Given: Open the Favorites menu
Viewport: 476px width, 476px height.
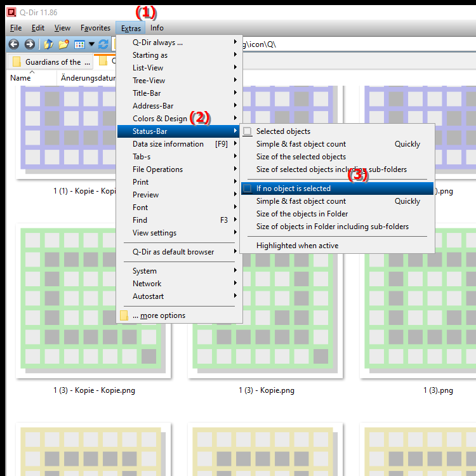Looking at the screenshot, I should 95,28.
